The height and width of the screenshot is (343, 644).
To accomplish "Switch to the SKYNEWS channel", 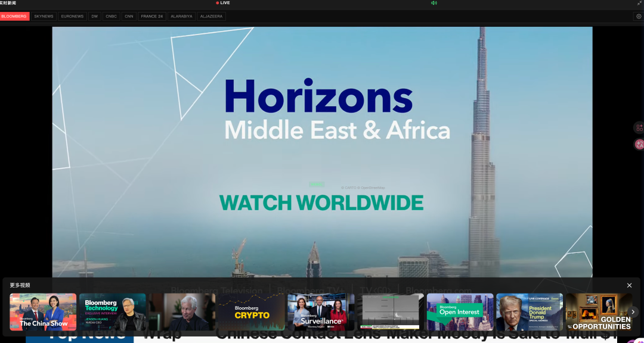I will (44, 17).
